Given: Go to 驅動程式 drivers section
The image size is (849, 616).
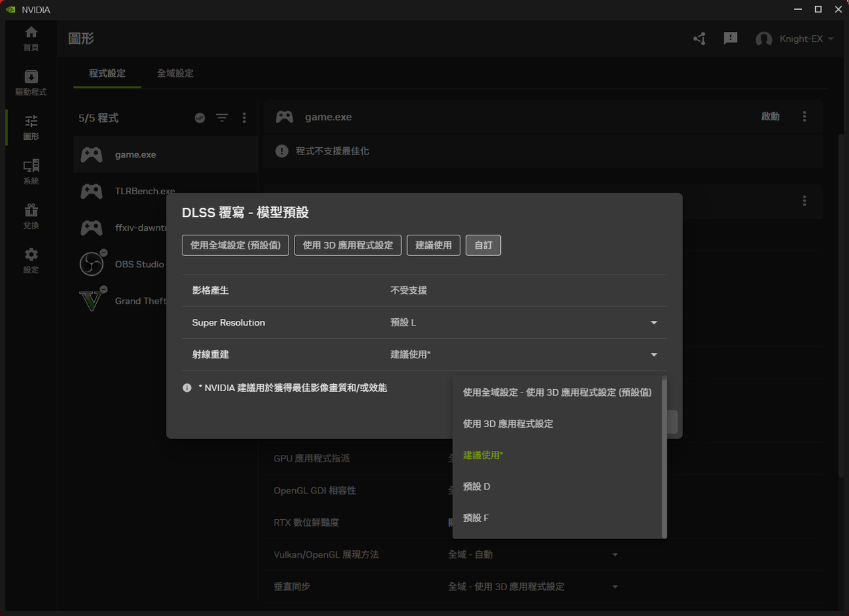Looking at the screenshot, I should [31, 83].
